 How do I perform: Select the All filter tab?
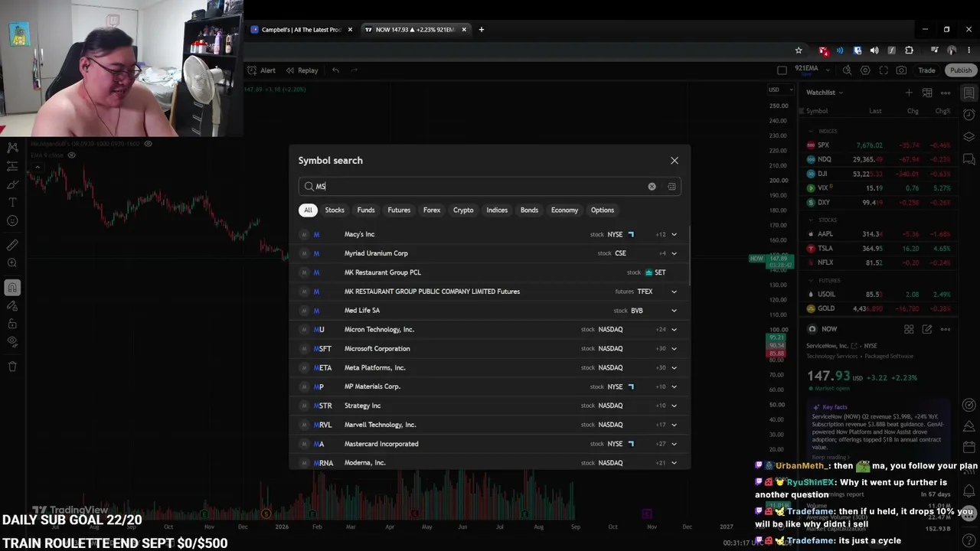tap(308, 210)
